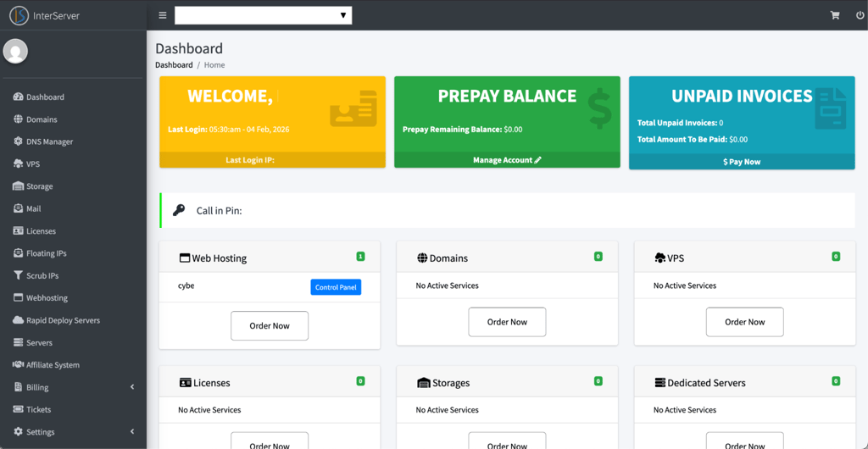Viewport: 868px width, 449px height.
Task: Click the Dashboard gauge icon in sidebar
Action: pyautogui.click(x=18, y=97)
